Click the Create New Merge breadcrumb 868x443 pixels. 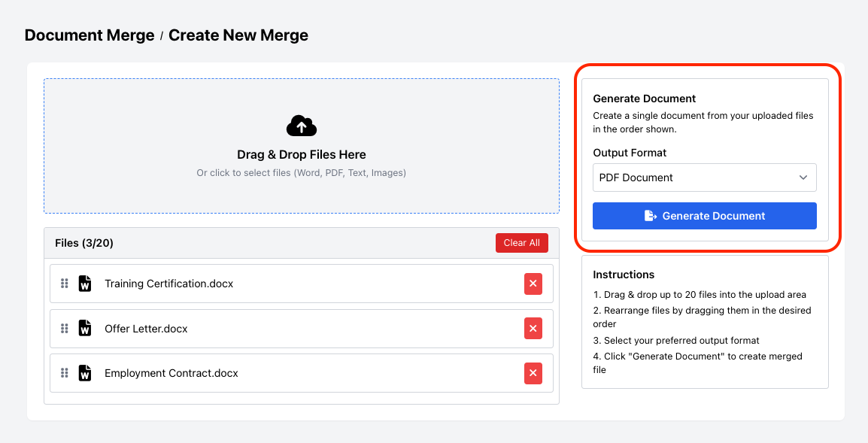(x=238, y=35)
